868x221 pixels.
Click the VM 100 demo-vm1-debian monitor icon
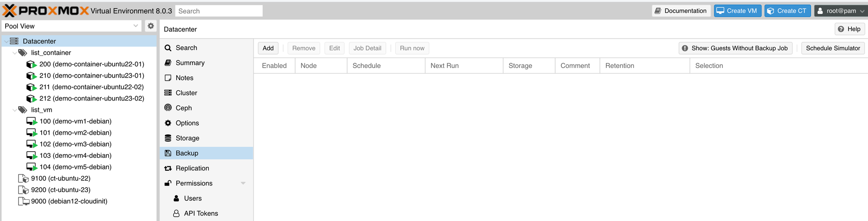pos(32,121)
